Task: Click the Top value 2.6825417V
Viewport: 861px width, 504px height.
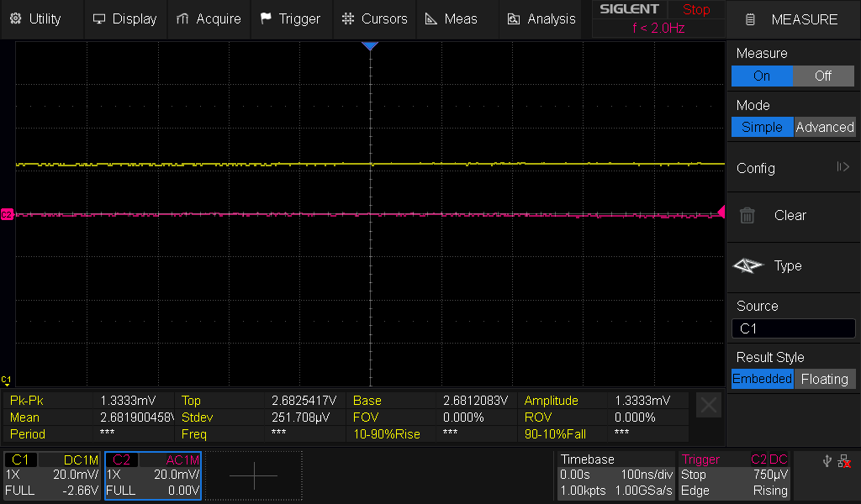Action: click(304, 401)
